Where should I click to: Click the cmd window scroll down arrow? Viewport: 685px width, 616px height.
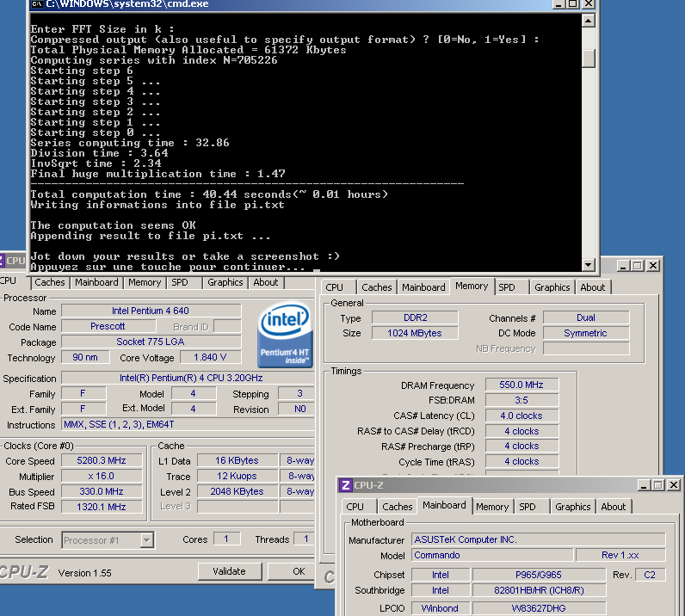tap(589, 265)
